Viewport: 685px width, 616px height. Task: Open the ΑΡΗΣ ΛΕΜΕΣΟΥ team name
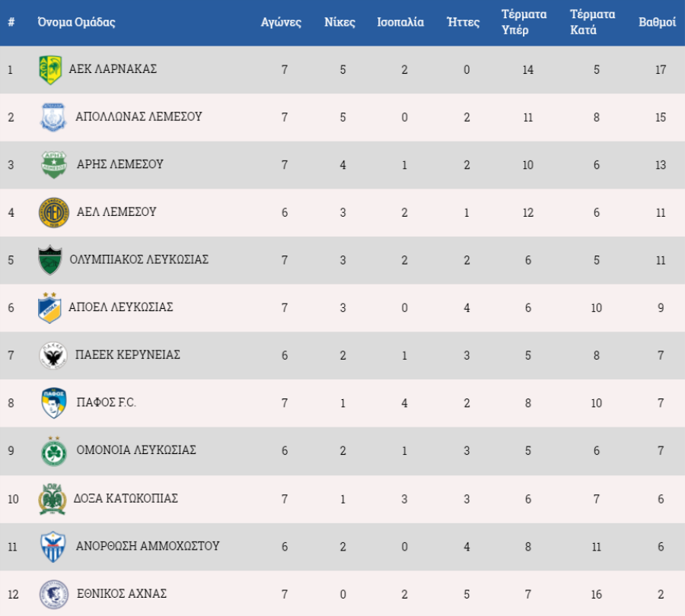(120, 164)
